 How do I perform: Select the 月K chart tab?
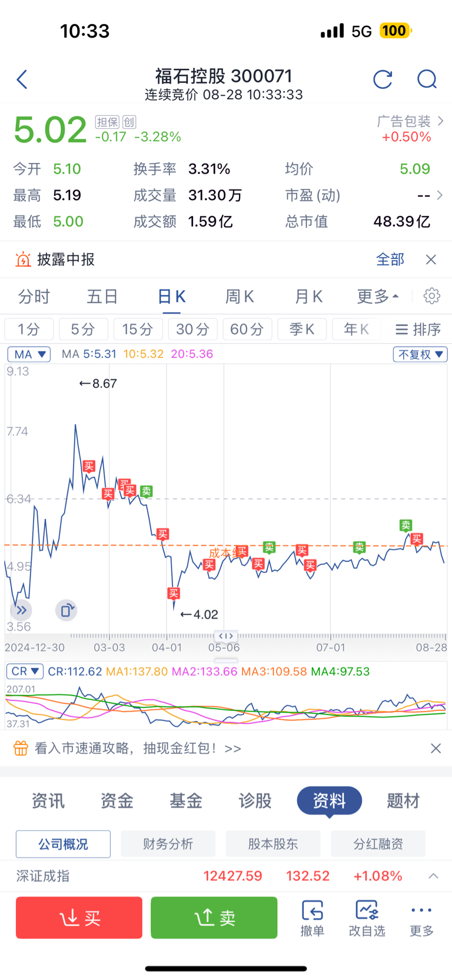(x=309, y=296)
